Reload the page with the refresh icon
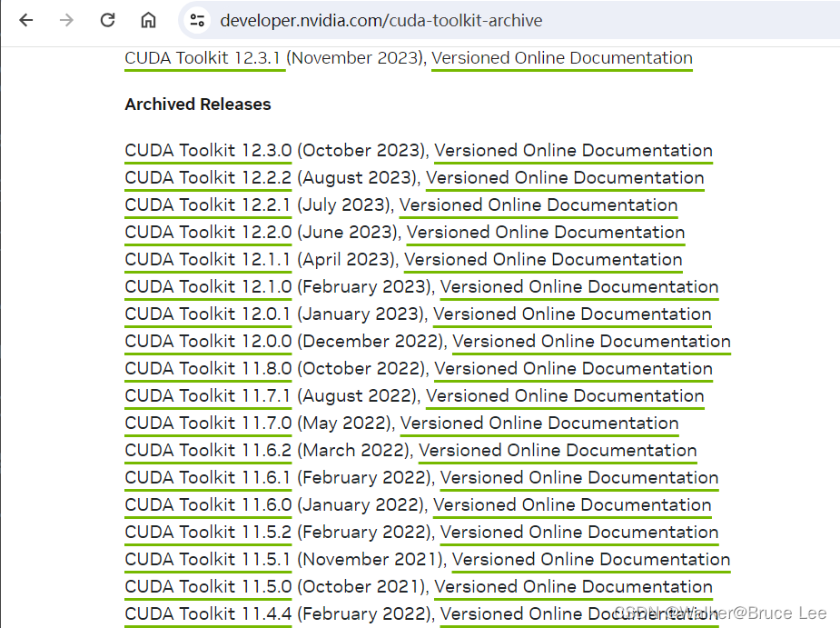 pos(108,20)
